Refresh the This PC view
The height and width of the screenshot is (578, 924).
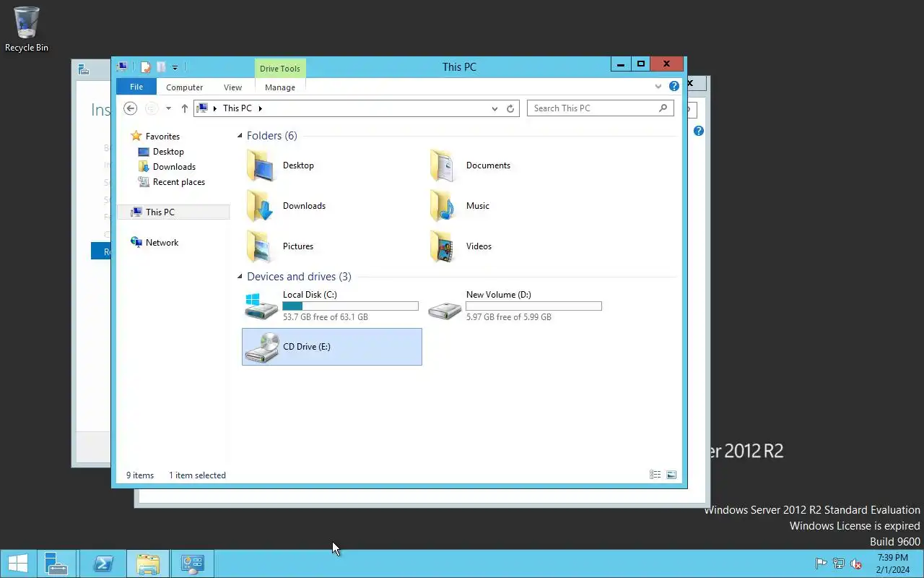point(510,108)
